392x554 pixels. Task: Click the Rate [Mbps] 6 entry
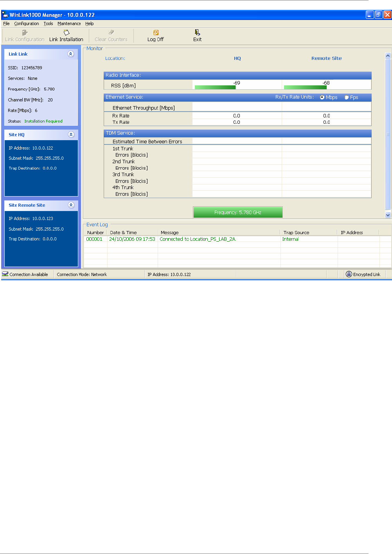23,110
